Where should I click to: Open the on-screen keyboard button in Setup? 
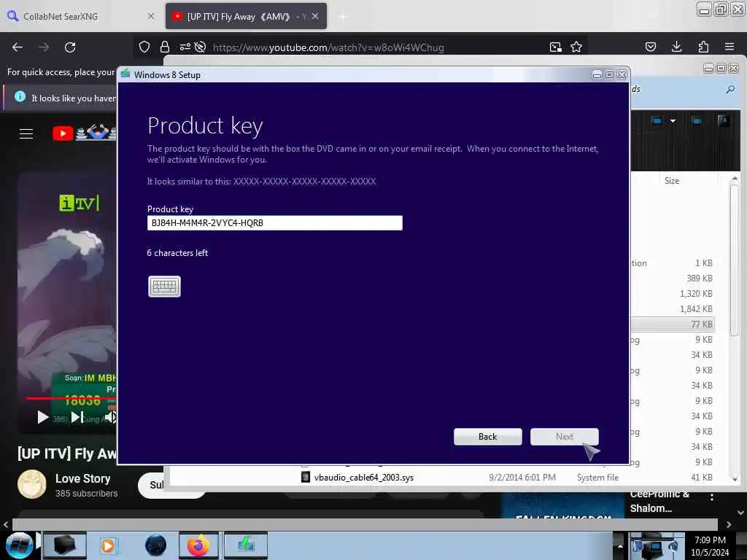pos(164,286)
